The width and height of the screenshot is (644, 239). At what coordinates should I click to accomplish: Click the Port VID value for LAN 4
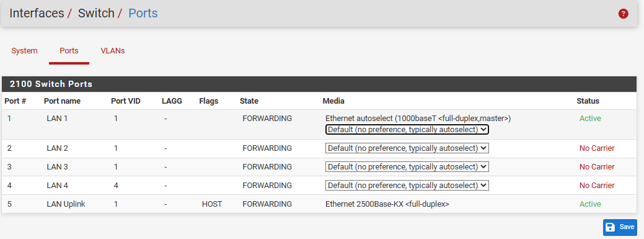click(x=116, y=186)
